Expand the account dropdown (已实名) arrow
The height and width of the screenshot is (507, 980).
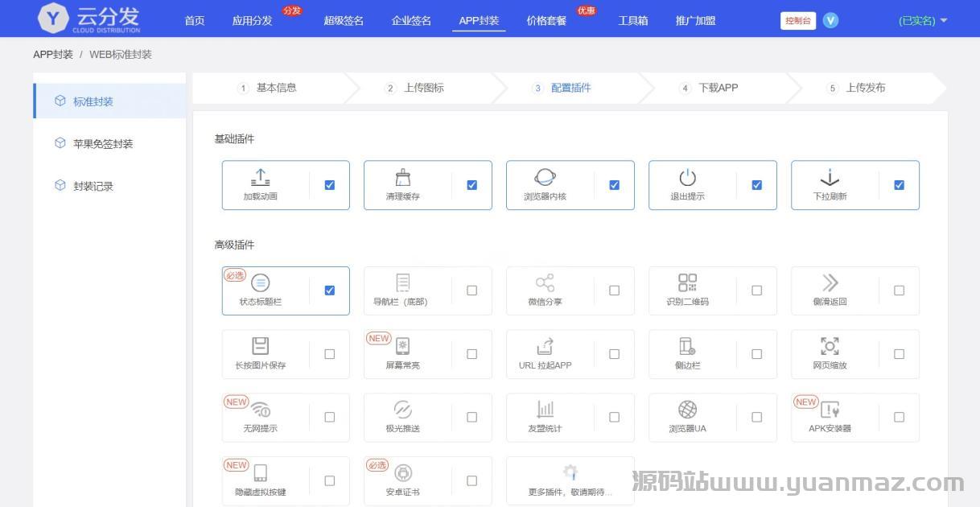tap(944, 21)
